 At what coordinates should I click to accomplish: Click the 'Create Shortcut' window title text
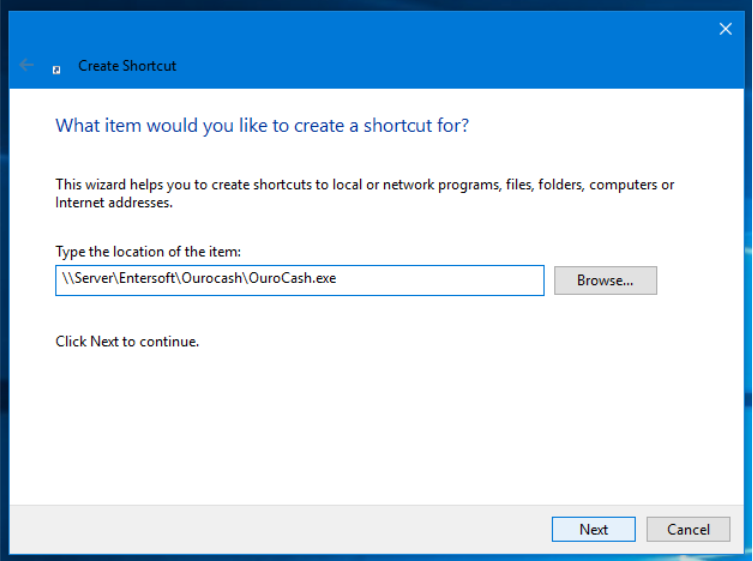pos(127,66)
